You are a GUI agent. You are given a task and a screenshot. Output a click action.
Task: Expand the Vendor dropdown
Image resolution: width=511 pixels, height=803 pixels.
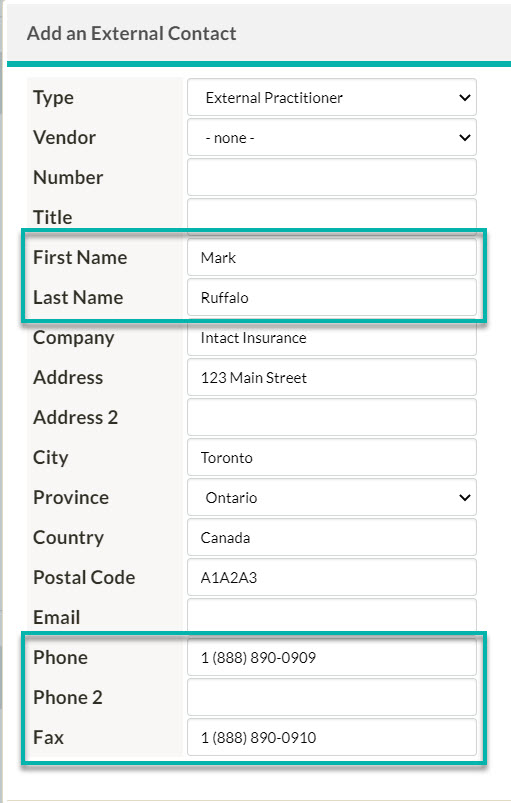(332, 137)
